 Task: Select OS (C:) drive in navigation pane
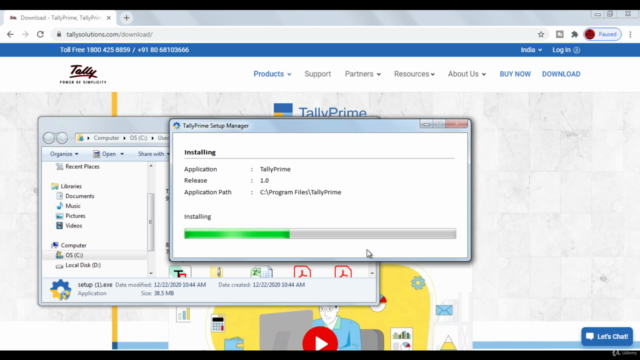pyautogui.click(x=74, y=255)
